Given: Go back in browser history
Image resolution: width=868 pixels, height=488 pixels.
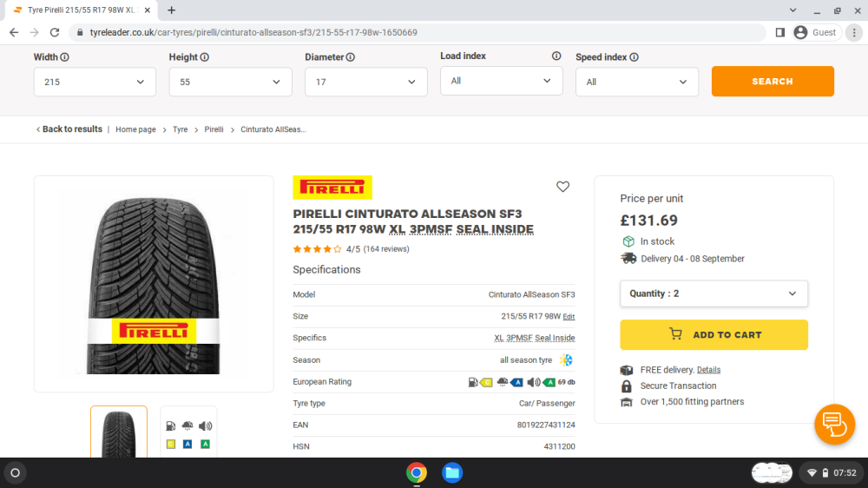Looking at the screenshot, I should point(14,33).
